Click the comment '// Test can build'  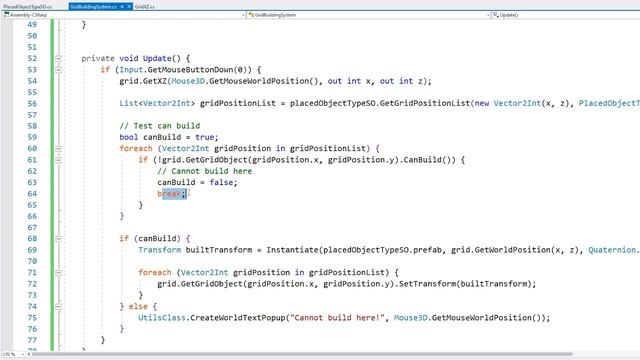coord(160,126)
